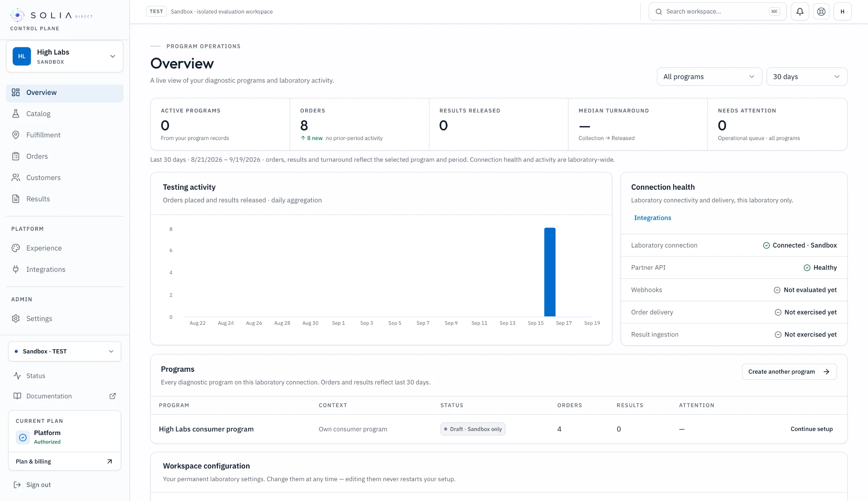The width and height of the screenshot is (868, 501).
Task: Open the Integrations link in Connection health
Action: click(652, 218)
